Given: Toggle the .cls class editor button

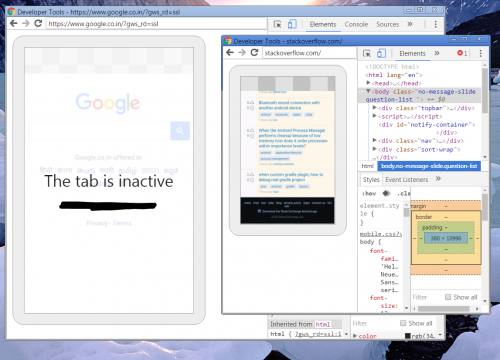Looking at the screenshot, I should click(x=404, y=194).
